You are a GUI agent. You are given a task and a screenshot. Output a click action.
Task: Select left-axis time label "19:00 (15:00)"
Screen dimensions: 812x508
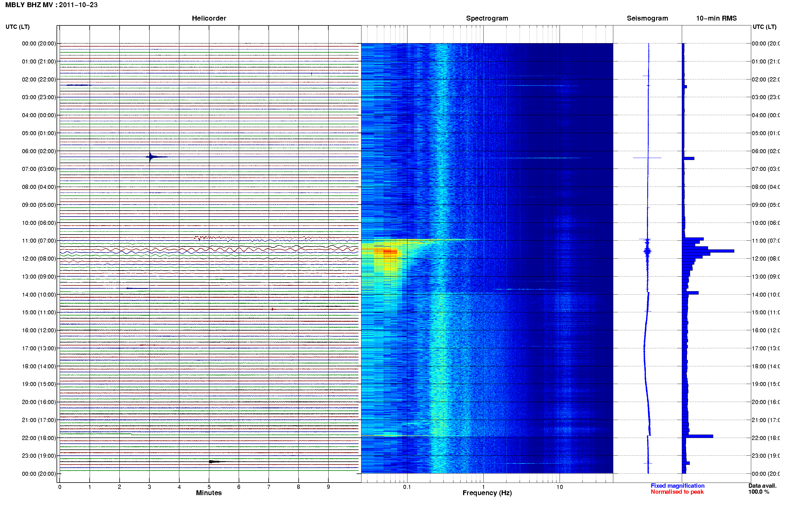(x=39, y=384)
